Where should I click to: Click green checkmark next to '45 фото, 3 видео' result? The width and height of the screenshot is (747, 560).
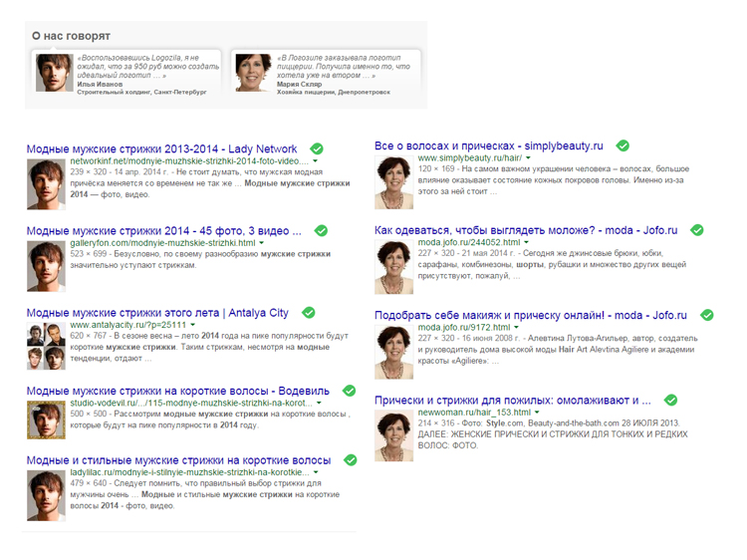pyautogui.click(x=321, y=231)
